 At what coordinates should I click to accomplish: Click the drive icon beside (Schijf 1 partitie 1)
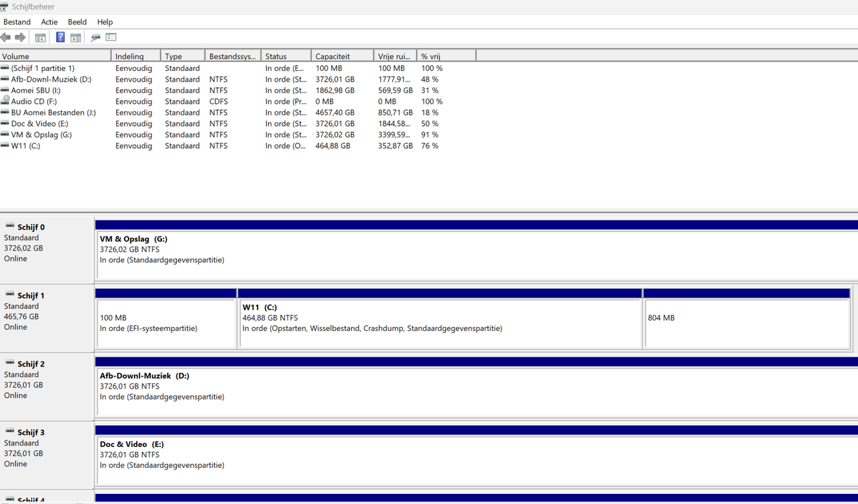coord(5,68)
